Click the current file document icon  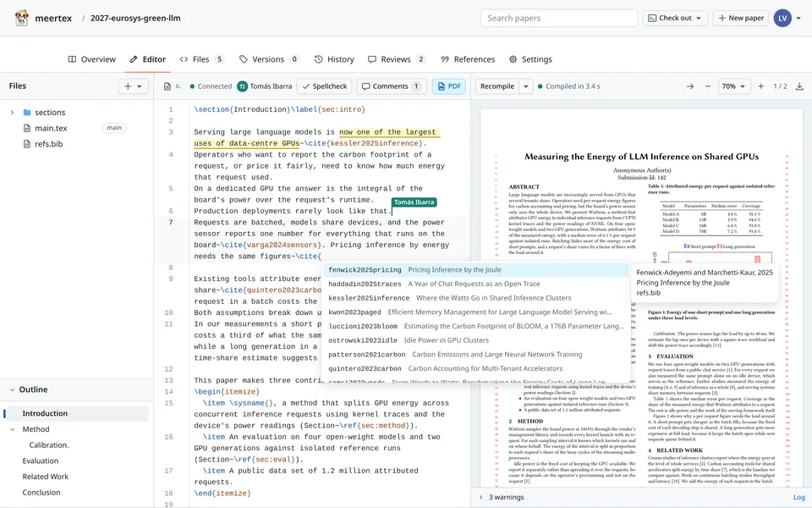(x=167, y=86)
